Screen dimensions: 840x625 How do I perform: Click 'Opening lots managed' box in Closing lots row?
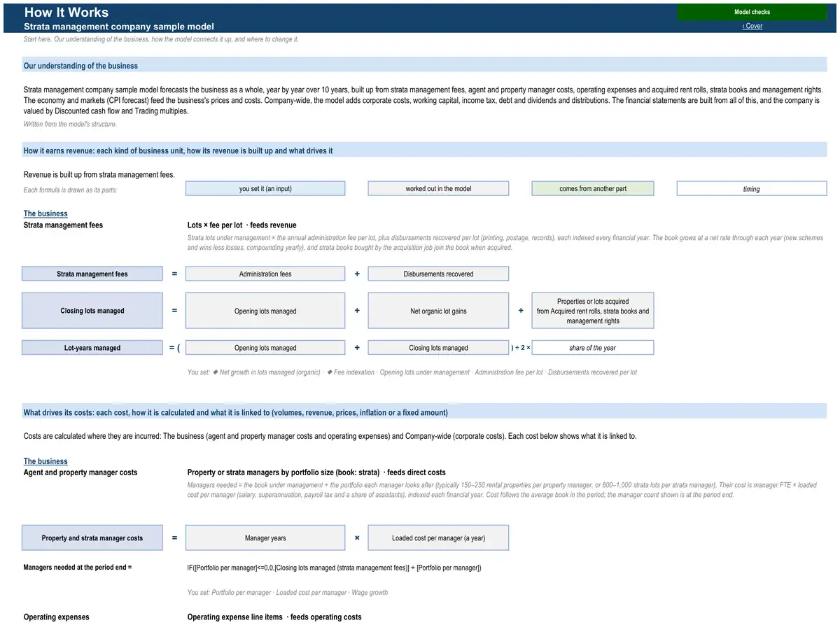point(265,311)
